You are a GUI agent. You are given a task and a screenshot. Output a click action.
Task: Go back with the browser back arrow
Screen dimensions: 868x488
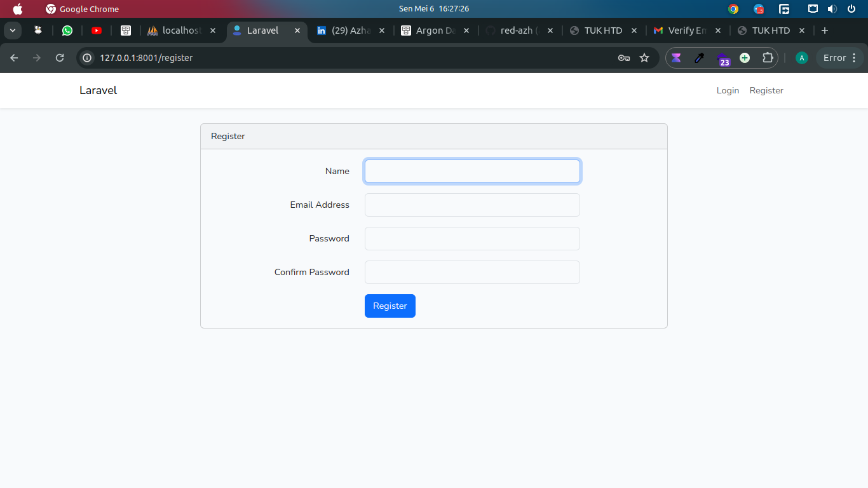(14, 58)
